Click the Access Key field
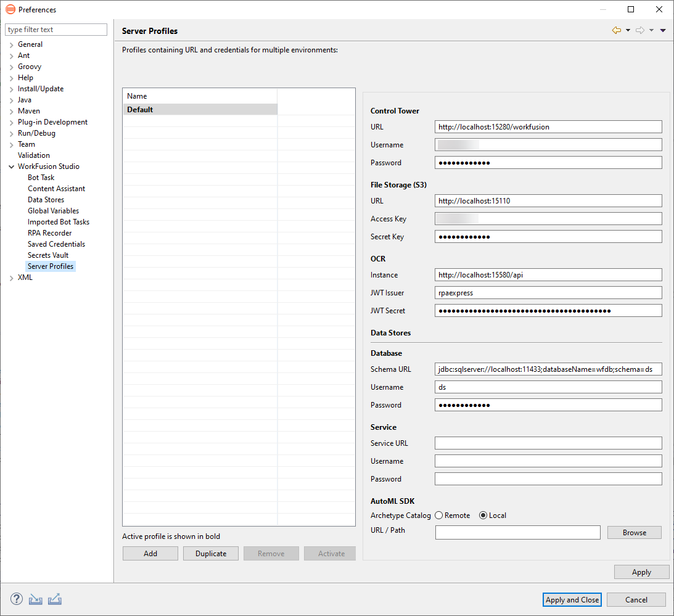The image size is (674, 616). coord(548,219)
